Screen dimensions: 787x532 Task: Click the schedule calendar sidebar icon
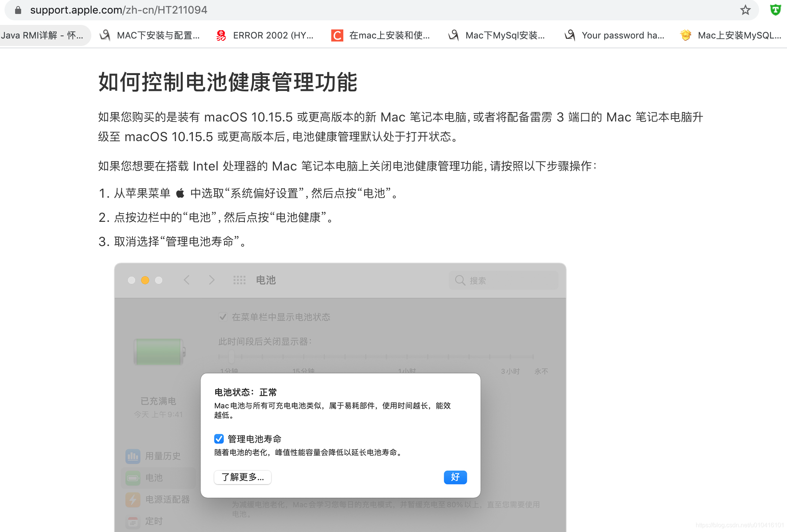(x=133, y=521)
